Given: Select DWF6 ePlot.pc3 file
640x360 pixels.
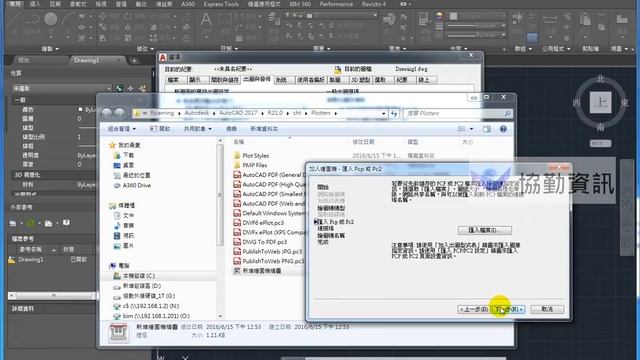Looking at the screenshot, I should point(259,223).
